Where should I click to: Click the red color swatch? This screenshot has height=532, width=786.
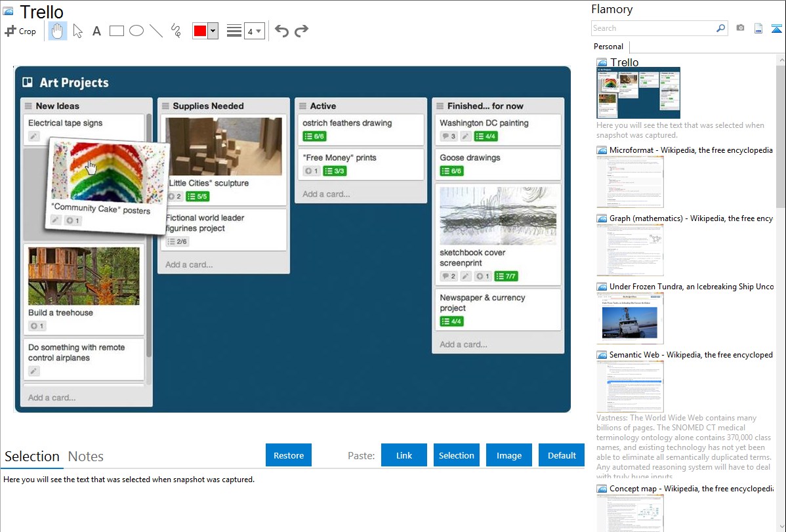(x=200, y=31)
